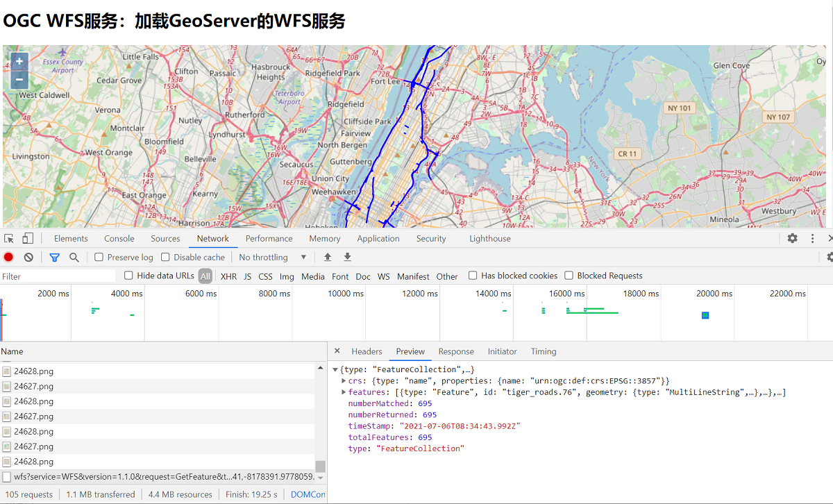Filter requests by XHR type
The image size is (833, 504).
pos(228,276)
